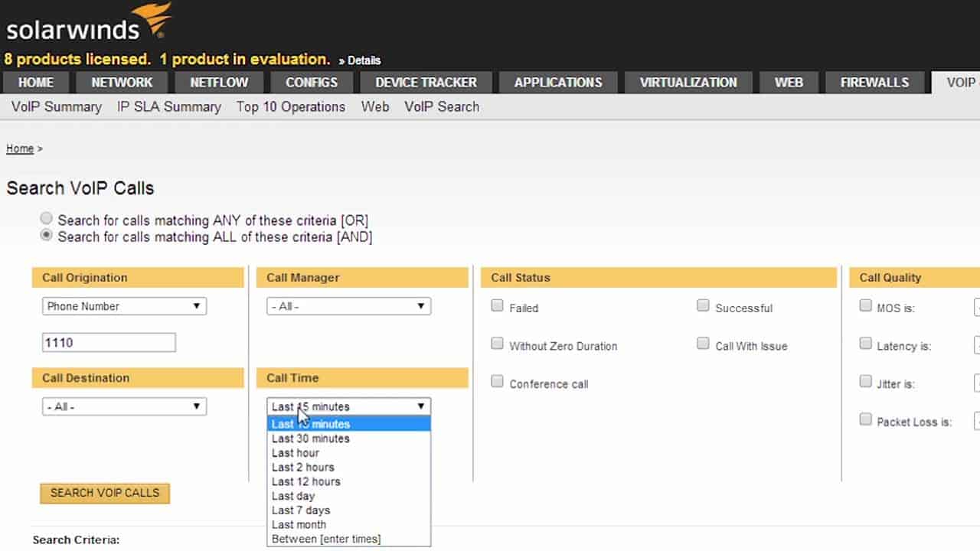Open the Call Manager dropdown
980x551 pixels.
click(x=348, y=306)
